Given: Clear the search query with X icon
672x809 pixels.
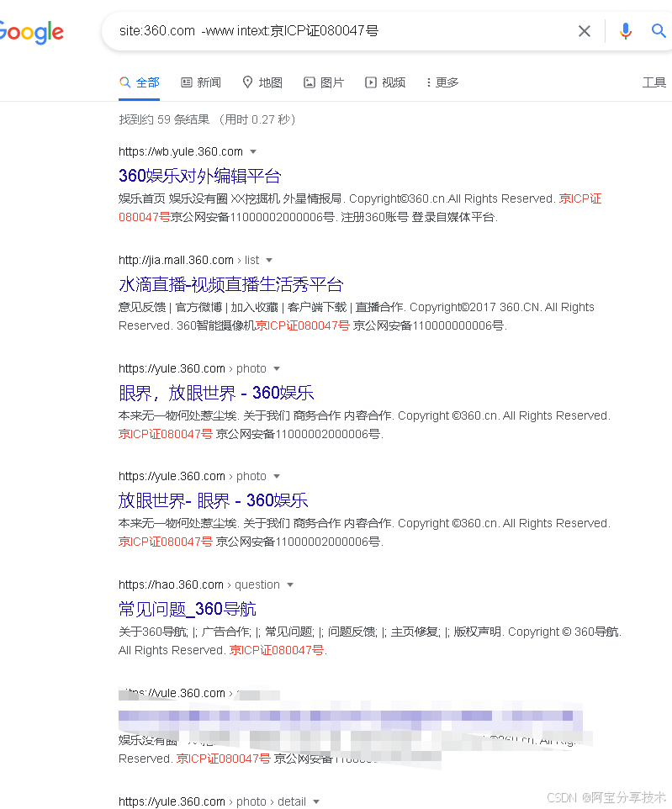Looking at the screenshot, I should pyautogui.click(x=585, y=31).
